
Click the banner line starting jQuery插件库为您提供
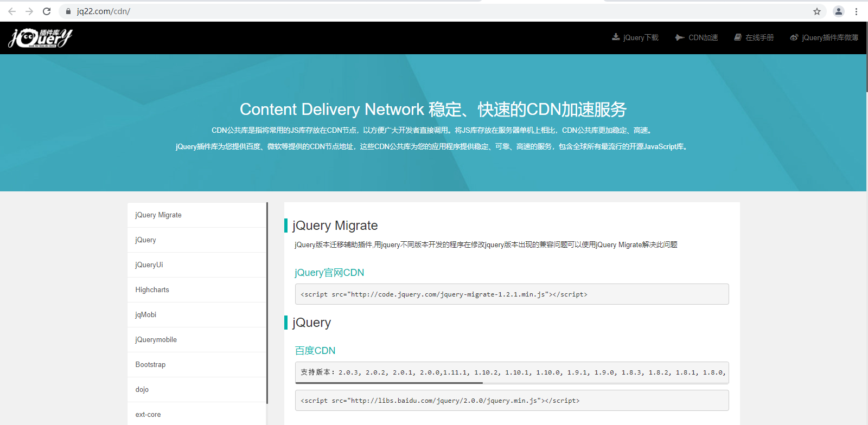tap(433, 146)
